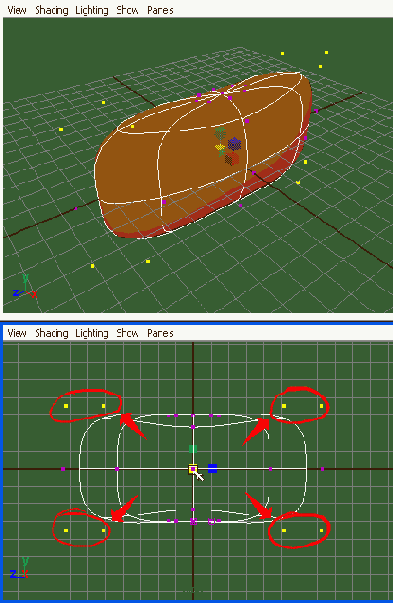Select rightmost purple CV on horizontal axis, lower viewport

click(323, 469)
